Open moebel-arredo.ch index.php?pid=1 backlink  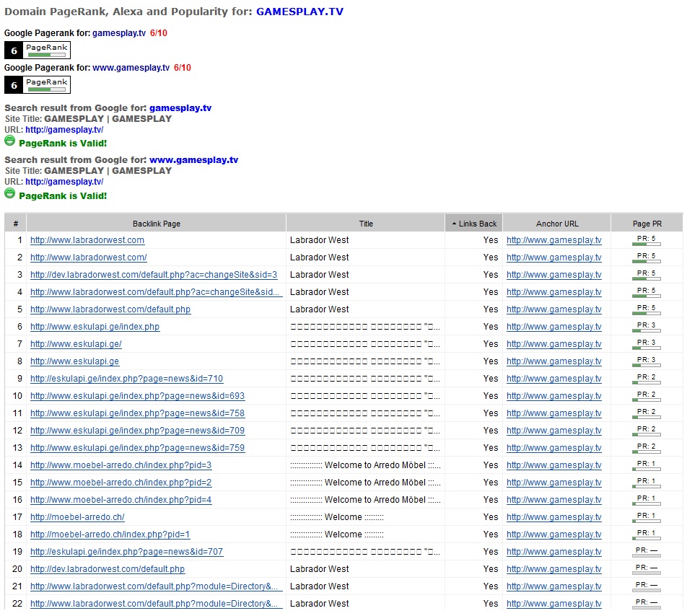click(110, 534)
